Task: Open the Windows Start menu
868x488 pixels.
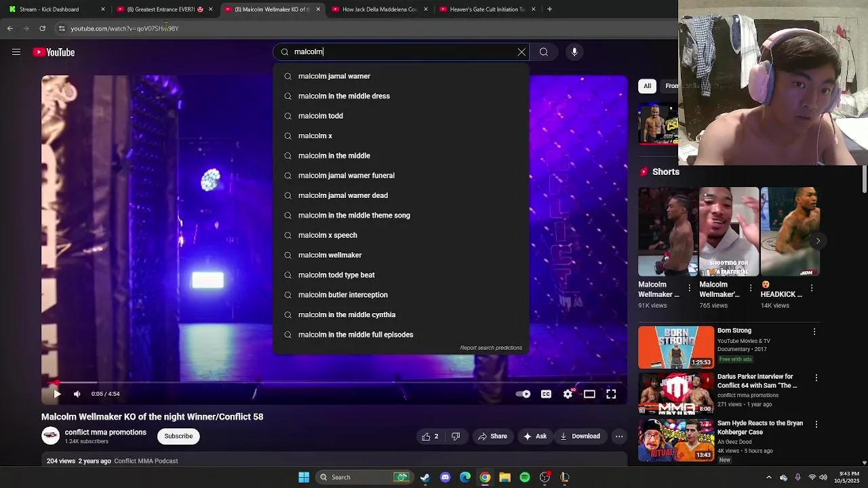Action: click(304, 477)
